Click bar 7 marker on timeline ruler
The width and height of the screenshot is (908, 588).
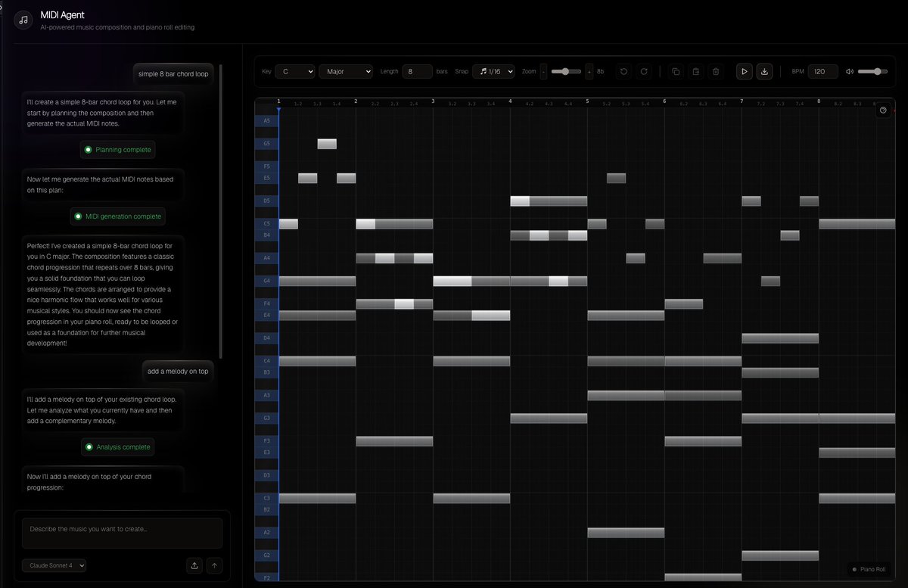pos(742,101)
